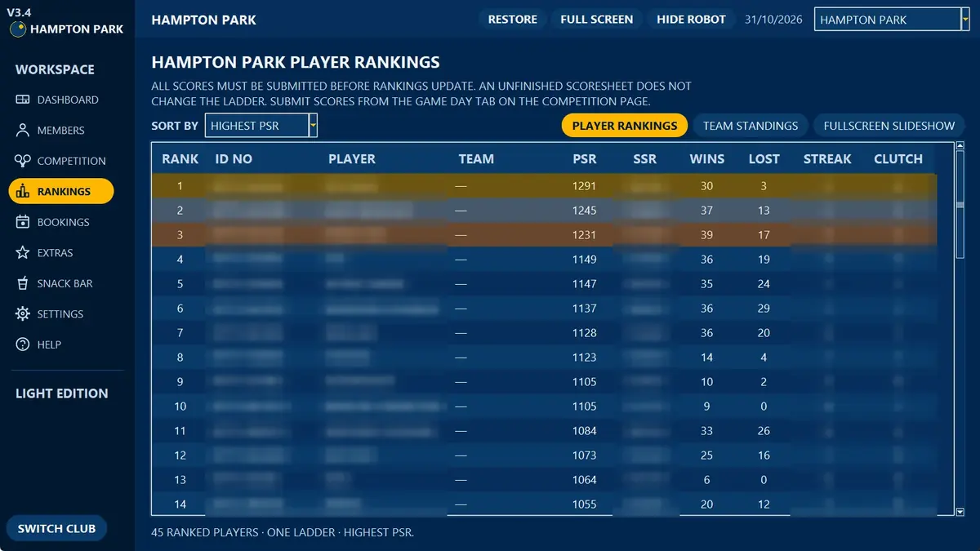Switch to Player Rankings tab
This screenshot has width=980, height=551.
coord(625,126)
